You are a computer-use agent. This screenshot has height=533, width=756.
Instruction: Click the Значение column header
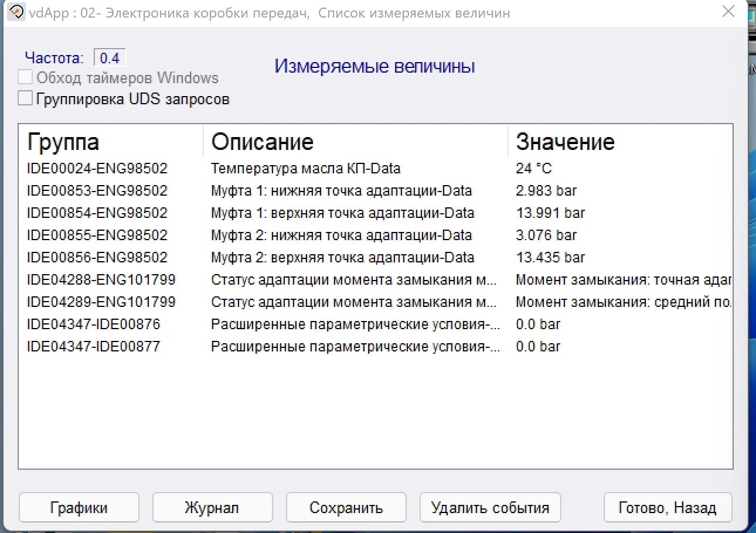click(x=565, y=142)
